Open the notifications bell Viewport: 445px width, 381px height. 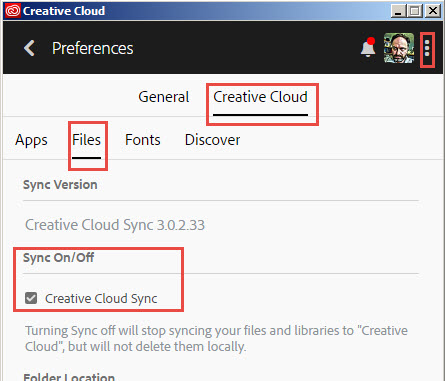tap(368, 48)
